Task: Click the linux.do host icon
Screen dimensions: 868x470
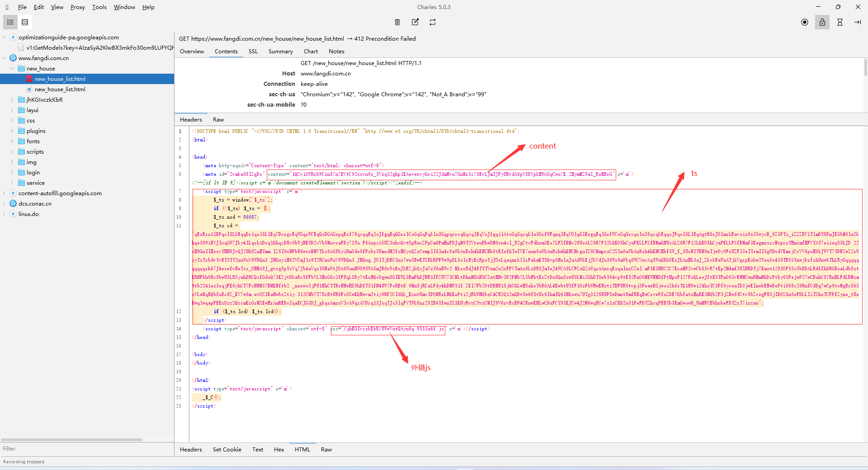Action: pyautogui.click(x=13, y=214)
